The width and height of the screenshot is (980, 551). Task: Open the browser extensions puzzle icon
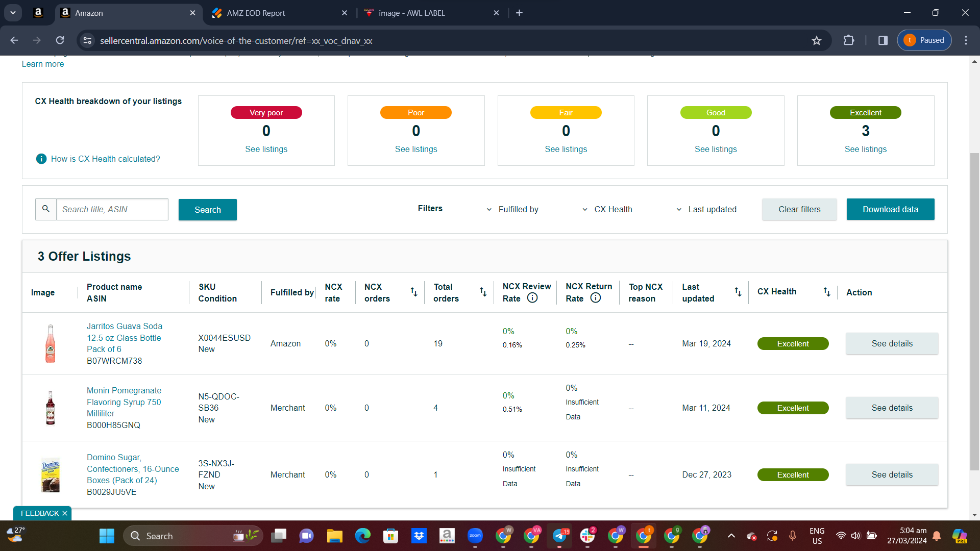click(849, 40)
